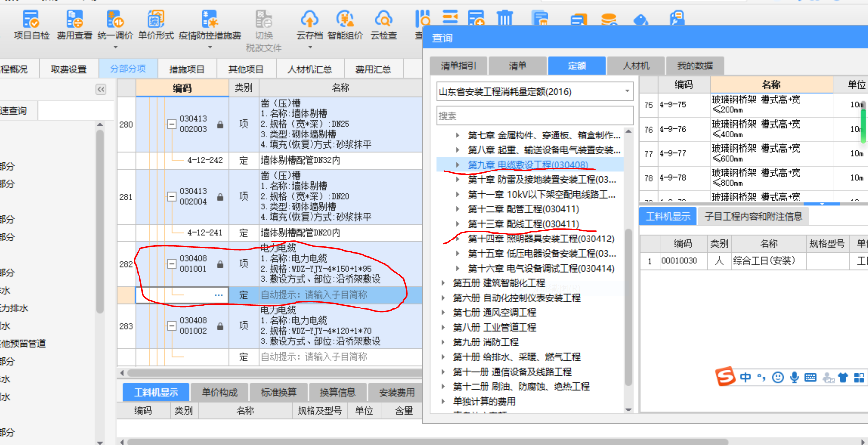This screenshot has width=868, height=445.
Task: Collapse row 280 item 030413002003
Action: click(x=172, y=125)
